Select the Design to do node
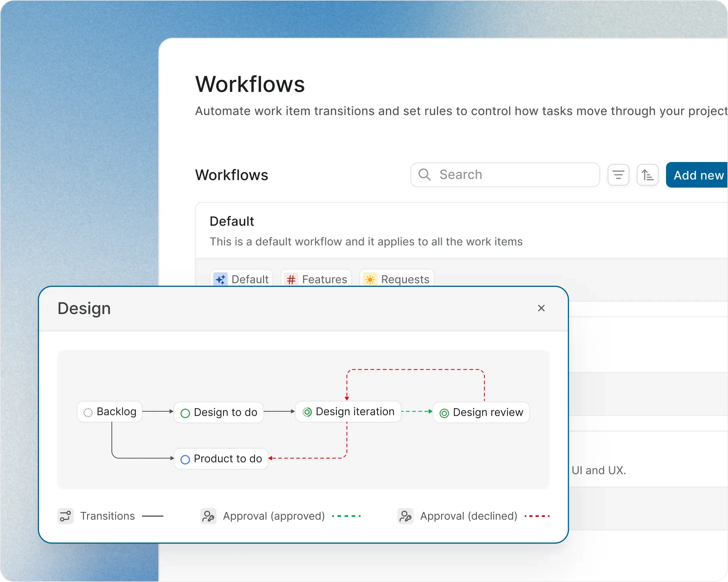The width and height of the screenshot is (728, 582). tap(219, 412)
